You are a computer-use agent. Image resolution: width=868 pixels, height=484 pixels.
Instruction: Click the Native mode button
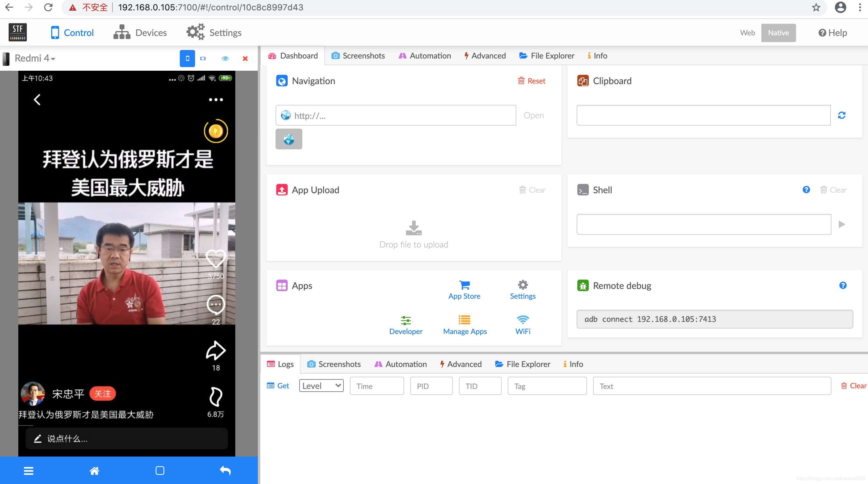[x=778, y=33]
